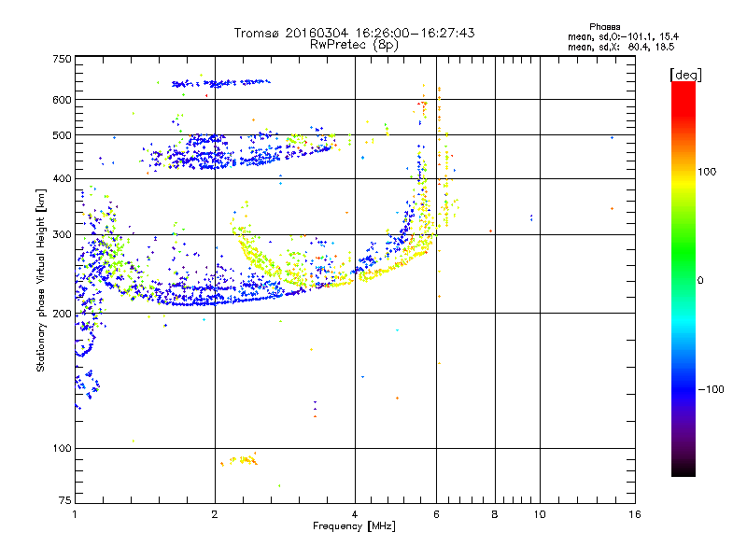
Task: Click the y-axis tick label '75'
Action: (65, 500)
